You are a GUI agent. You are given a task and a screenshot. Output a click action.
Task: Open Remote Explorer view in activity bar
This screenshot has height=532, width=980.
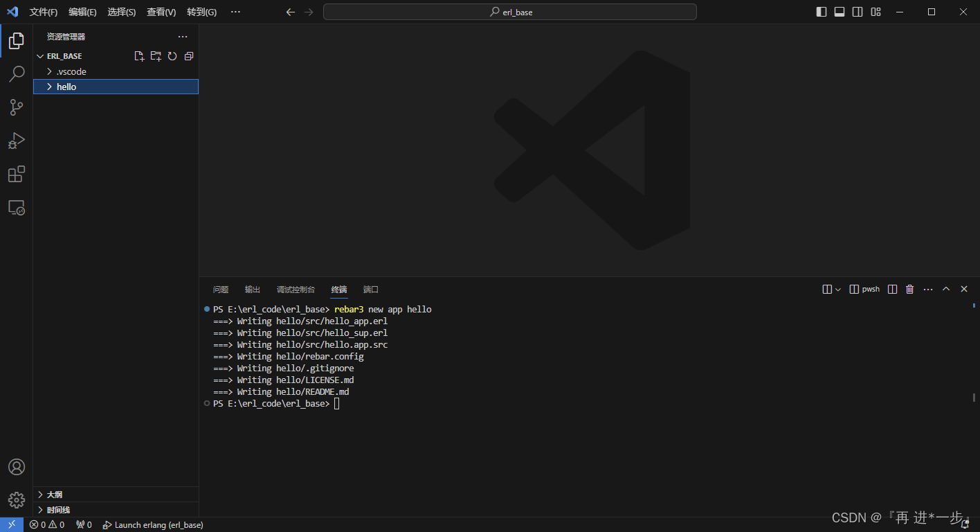(17, 207)
